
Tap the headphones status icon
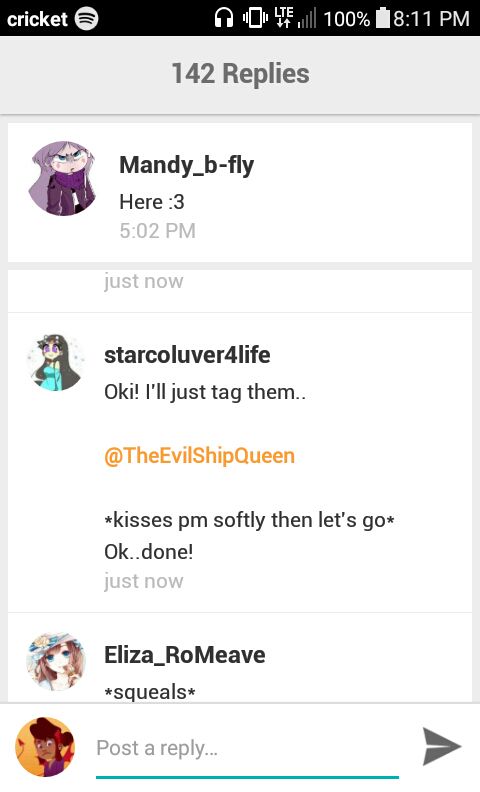coord(224,19)
